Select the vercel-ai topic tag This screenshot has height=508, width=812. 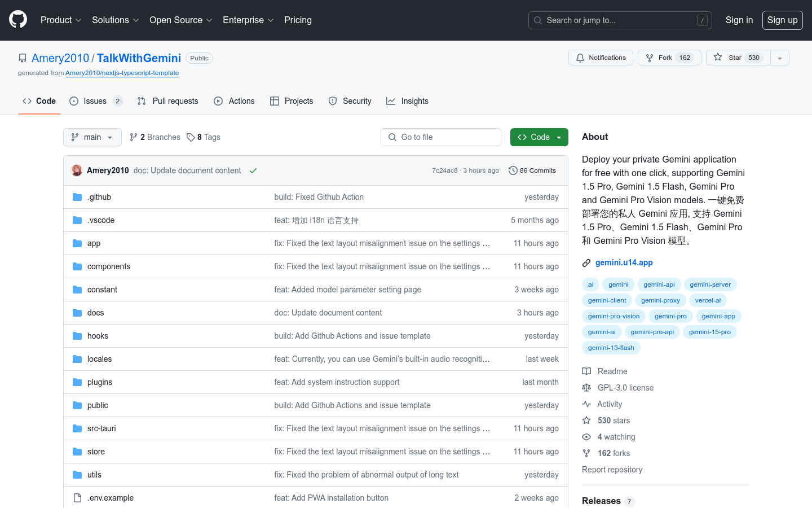708,300
